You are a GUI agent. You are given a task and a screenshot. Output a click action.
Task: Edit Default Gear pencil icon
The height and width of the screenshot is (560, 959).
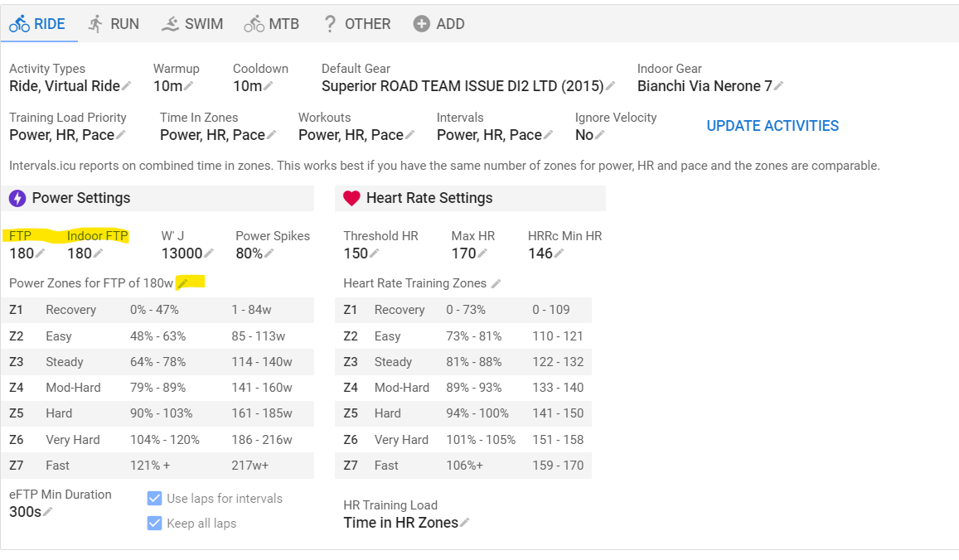(x=610, y=86)
